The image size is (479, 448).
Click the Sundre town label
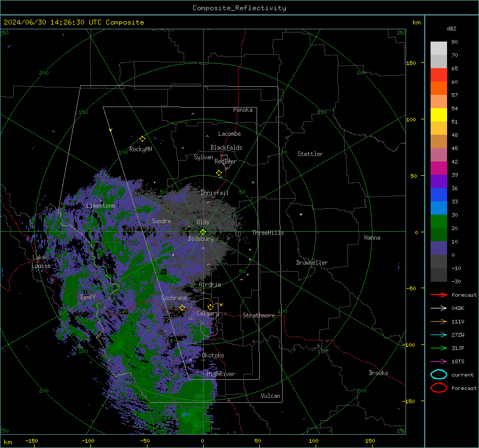[x=161, y=221]
